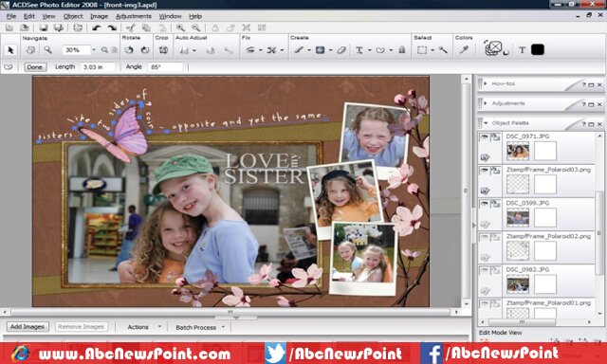Viewport: 607px width, 364px height.
Task: Toggle the lock icon on ZtampfFrame_Polaroid03.png layer
Action: click(495, 171)
